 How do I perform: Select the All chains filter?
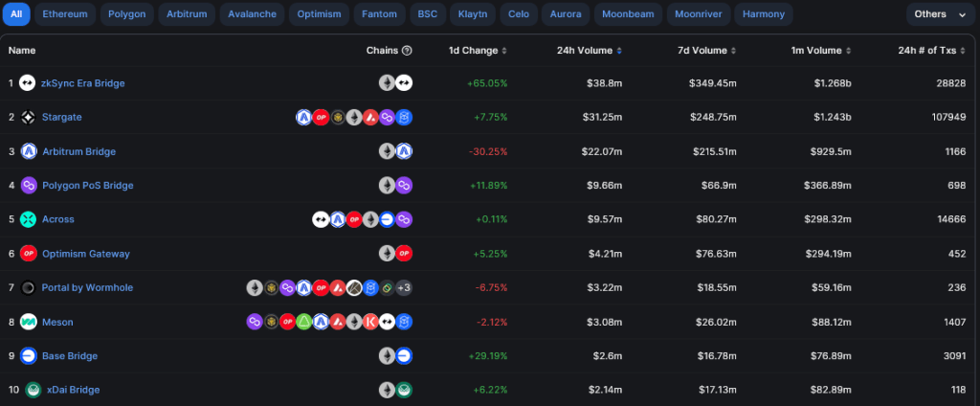coord(18,14)
